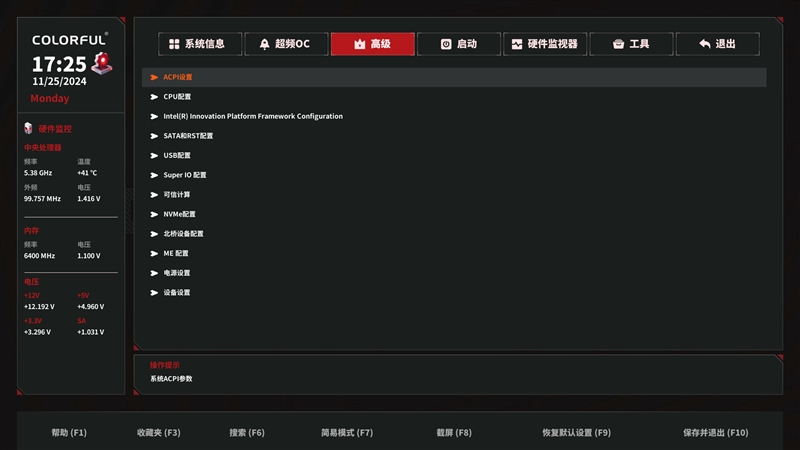Image resolution: width=800 pixels, height=450 pixels.
Task: Click the grid icon on 系统信息 tab
Action: (174, 44)
